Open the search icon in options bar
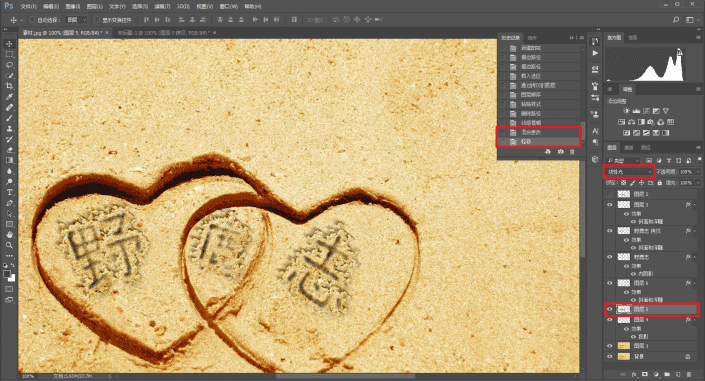The image size is (705, 381). (x=676, y=20)
